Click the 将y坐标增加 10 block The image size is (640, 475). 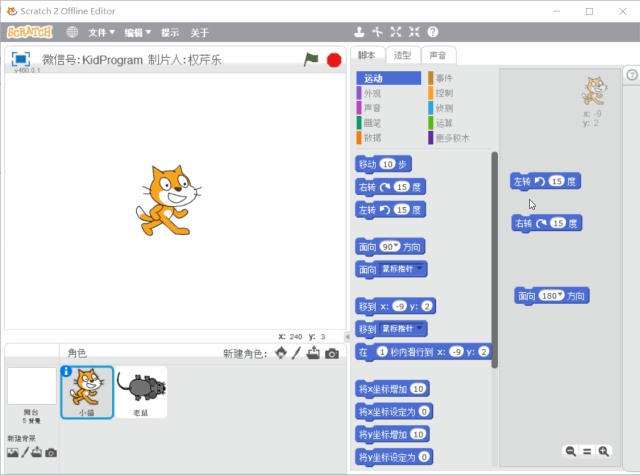392,434
